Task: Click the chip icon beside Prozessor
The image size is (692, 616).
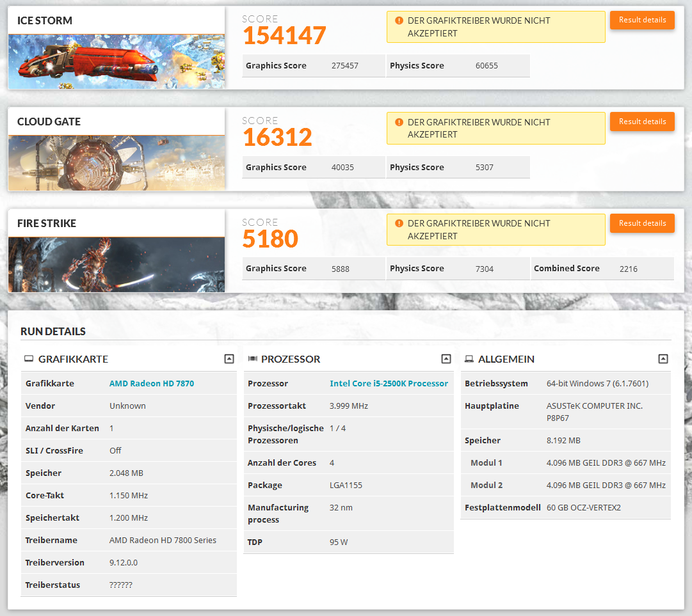Action: tap(252, 359)
